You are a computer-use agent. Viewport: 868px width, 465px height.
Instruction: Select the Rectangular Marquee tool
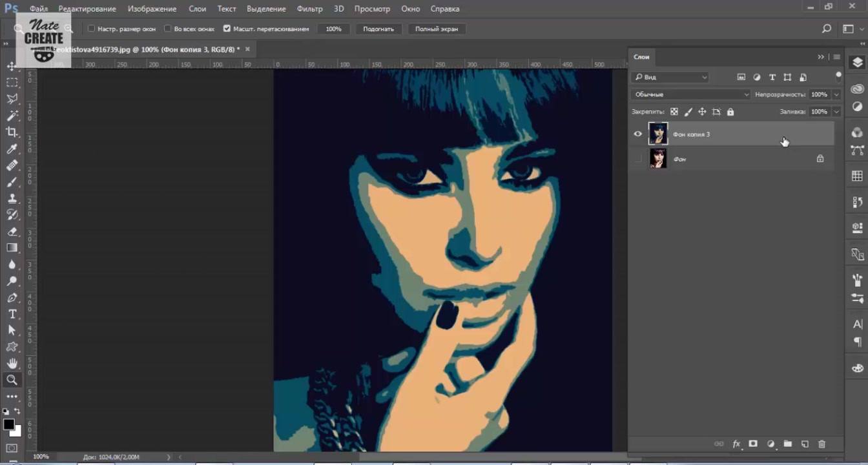(12, 83)
